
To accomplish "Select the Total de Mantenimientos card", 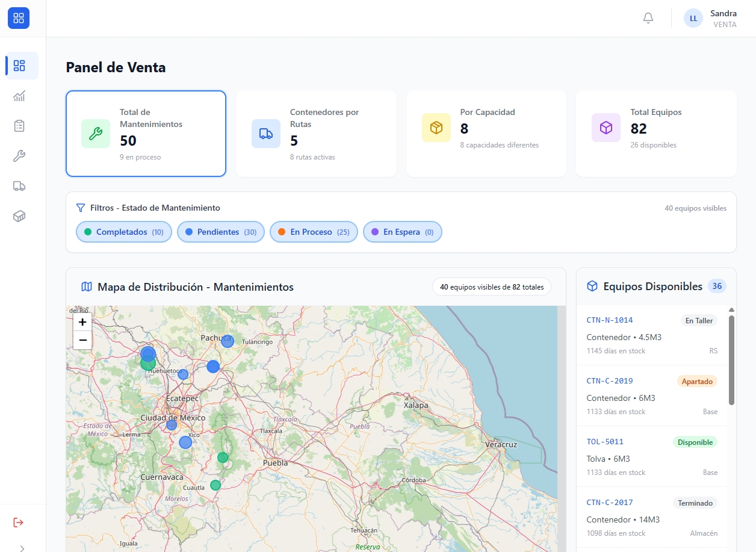I will point(146,134).
